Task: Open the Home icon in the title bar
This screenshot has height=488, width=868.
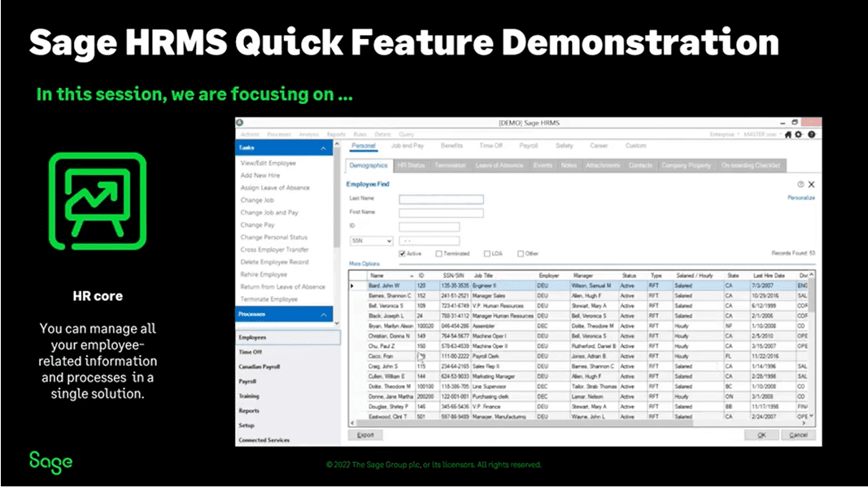Action: [x=787, y=136]
